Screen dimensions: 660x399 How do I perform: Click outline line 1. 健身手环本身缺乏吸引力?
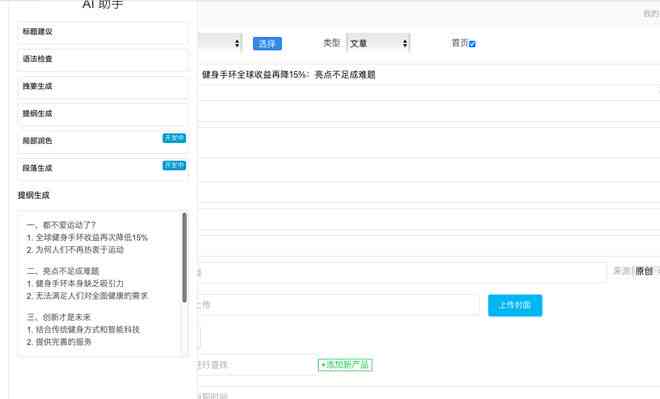coord(75,284)
